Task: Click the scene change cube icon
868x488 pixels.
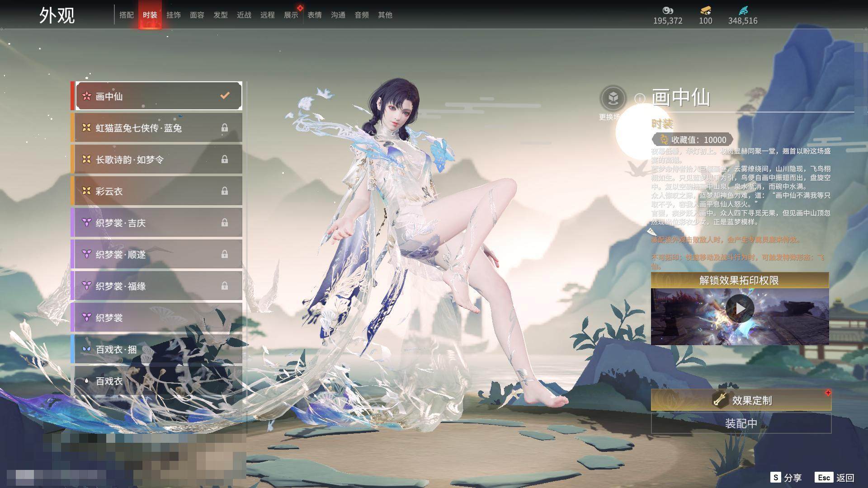Action: tap(613, 98)
